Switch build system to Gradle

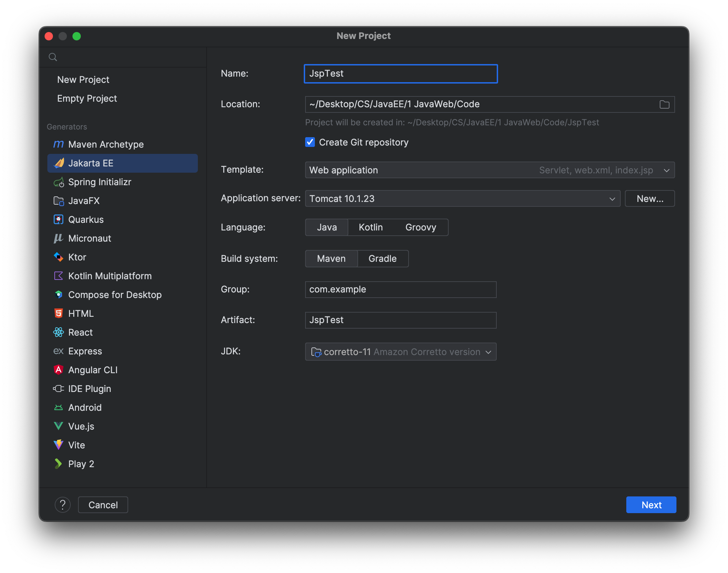click(x=382, y=259)
